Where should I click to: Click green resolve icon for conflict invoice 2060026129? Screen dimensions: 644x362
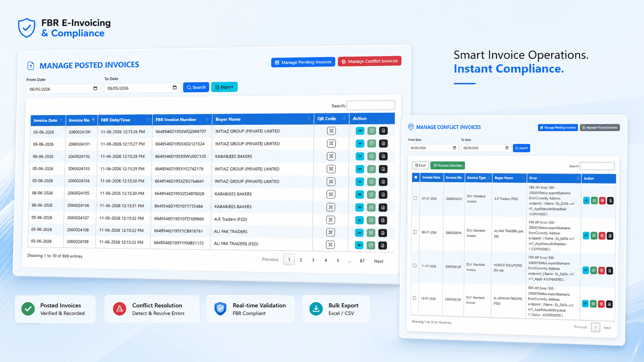click(593, 304)
